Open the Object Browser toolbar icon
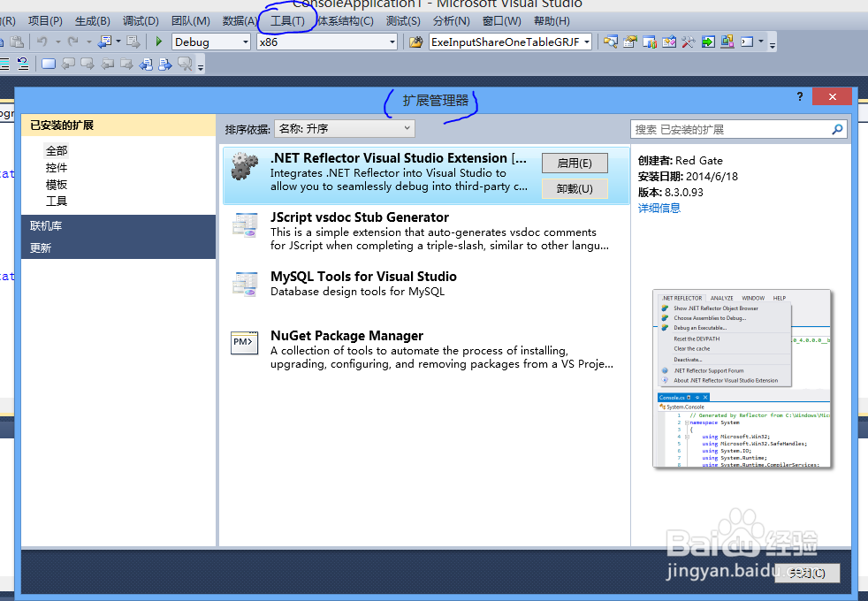The width and height of the screenshot is (868, 601). click(669, 42)
